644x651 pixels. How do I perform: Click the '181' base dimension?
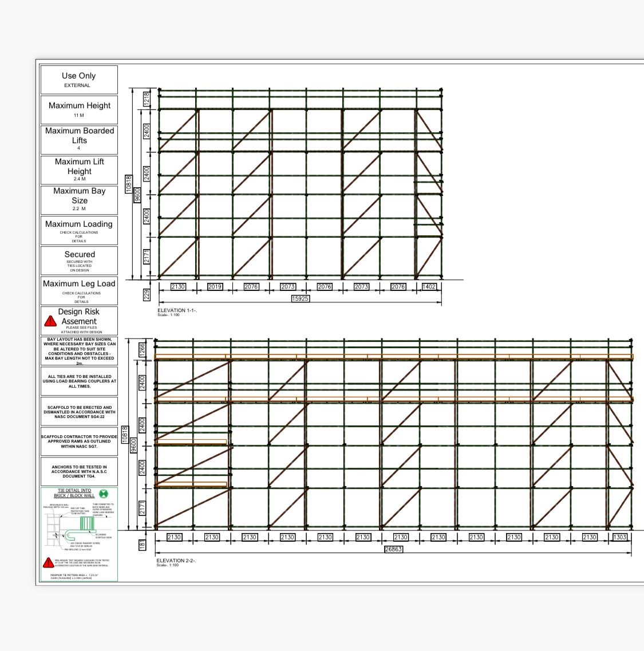pos(142,545)
